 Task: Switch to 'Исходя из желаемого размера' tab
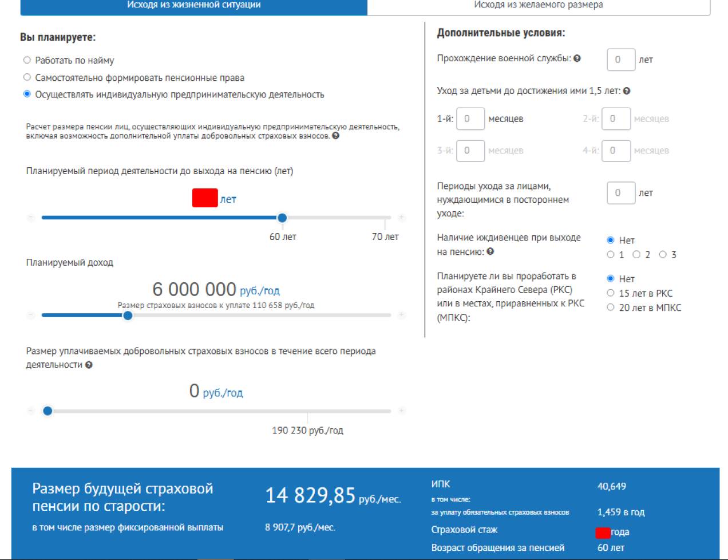(539, 6)
